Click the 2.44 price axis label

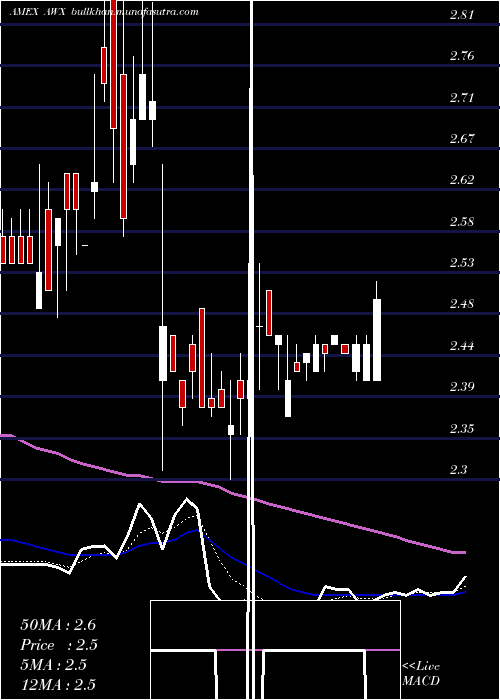click(x=462, y=346)
